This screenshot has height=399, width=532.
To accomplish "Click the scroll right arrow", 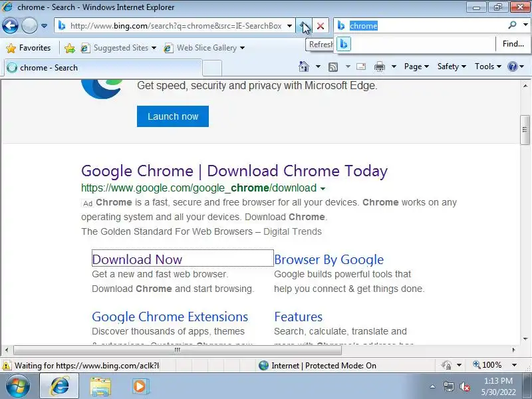I will 513,350.
